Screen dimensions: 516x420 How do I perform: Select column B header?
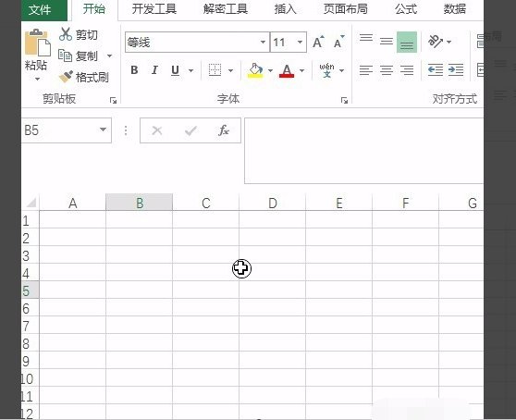click(x=140, y=203)
